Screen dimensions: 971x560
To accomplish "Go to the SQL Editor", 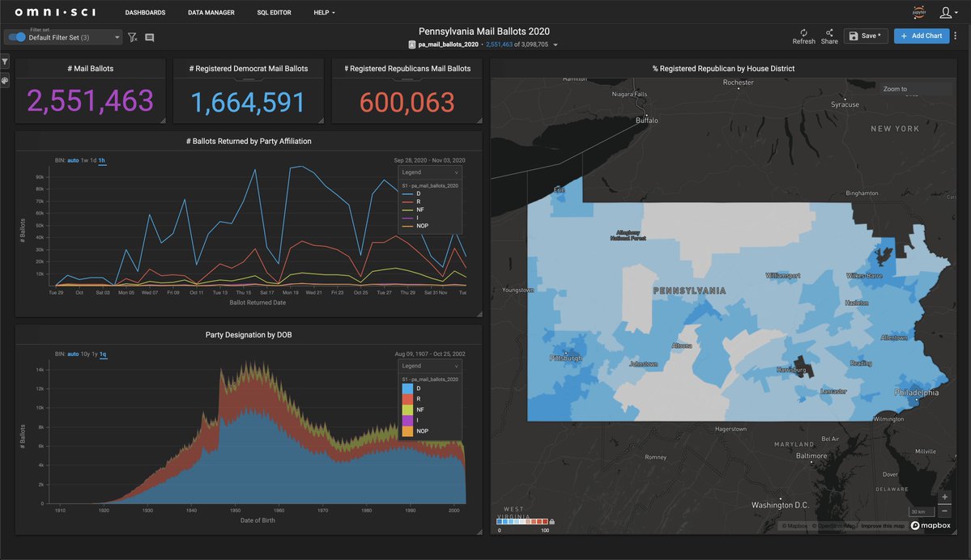I will click(x=274, y=13).
